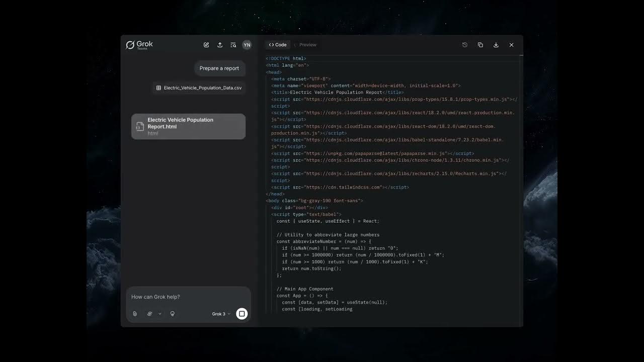Click the meta charset UTF-8 line

click(301, 79)
